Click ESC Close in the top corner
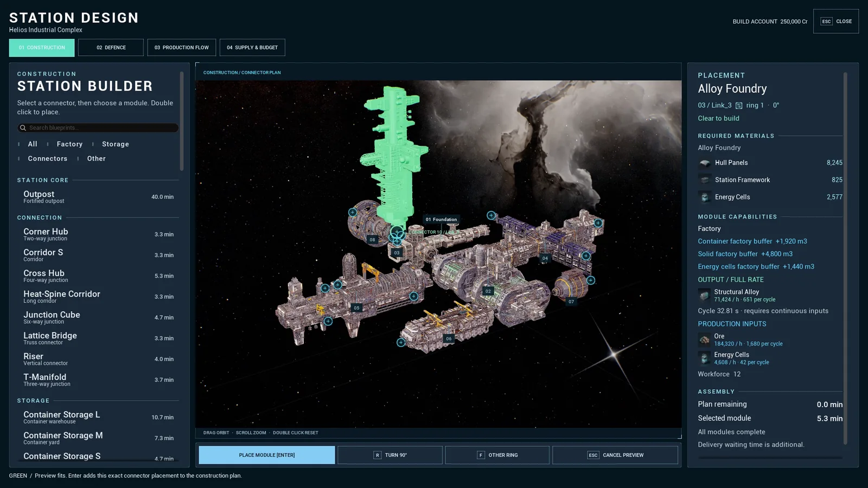The image size is (868, 488). pyautogui.click(x=836, y=22)
